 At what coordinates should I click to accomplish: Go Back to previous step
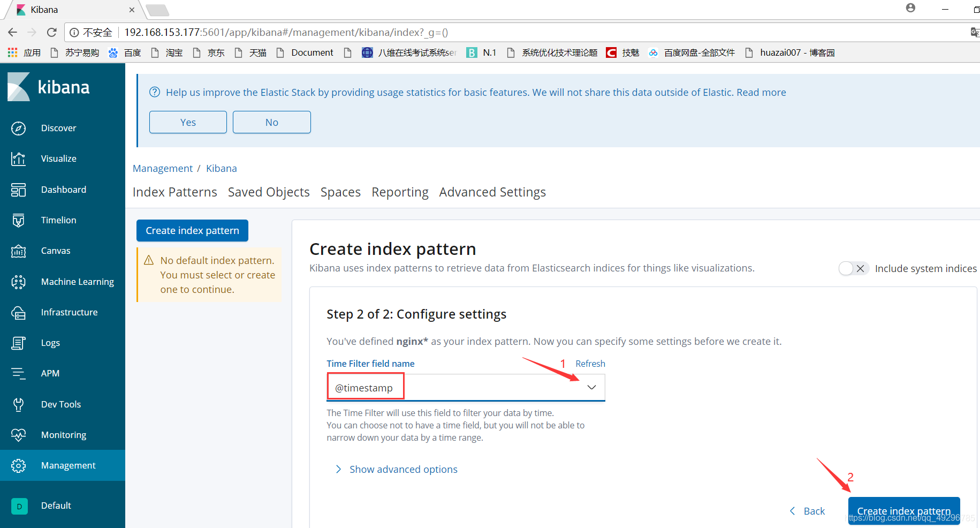[x=807, y=511]
